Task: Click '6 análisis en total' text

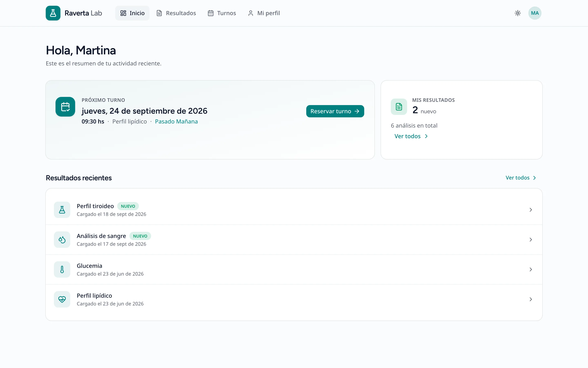Action: point(414,126)
